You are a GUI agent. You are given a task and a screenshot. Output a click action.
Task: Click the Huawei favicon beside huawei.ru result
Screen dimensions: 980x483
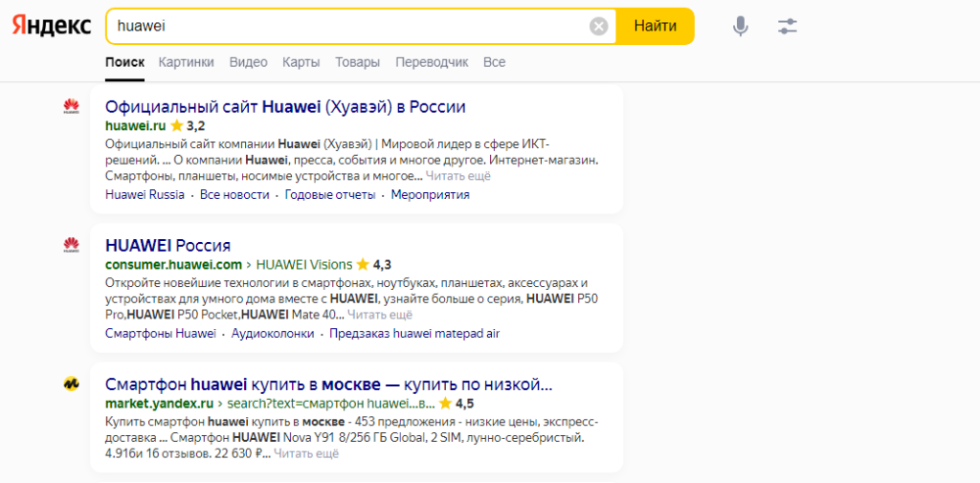(x=71, y=107)
